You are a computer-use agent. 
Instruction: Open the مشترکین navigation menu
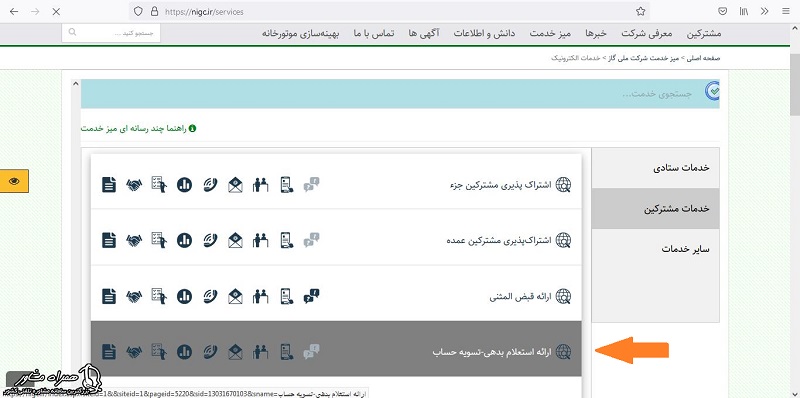tap(704, 34)
